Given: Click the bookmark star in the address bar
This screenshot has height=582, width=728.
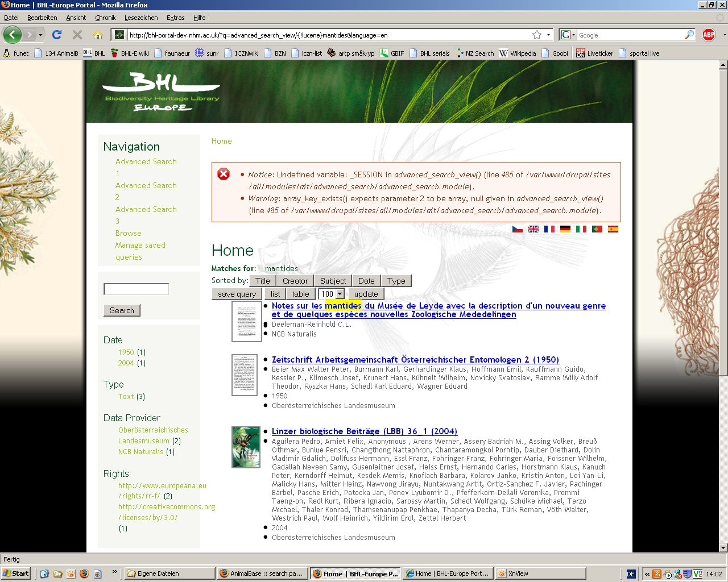Looking at the screenshot, I should tap(536, 35).
